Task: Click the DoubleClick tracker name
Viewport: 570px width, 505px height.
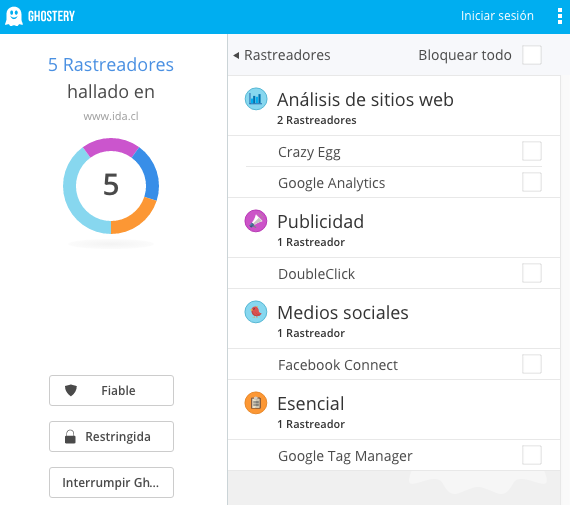Action: pyautogui.click(x=316, y=274)
